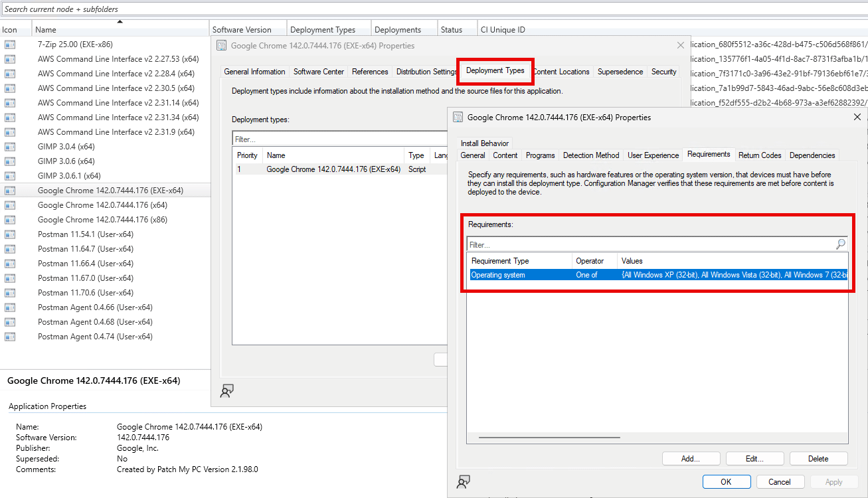The width and height of the screenshot is (868, 498).
Task: Open the Deployment Types tab
Action: 495,71
